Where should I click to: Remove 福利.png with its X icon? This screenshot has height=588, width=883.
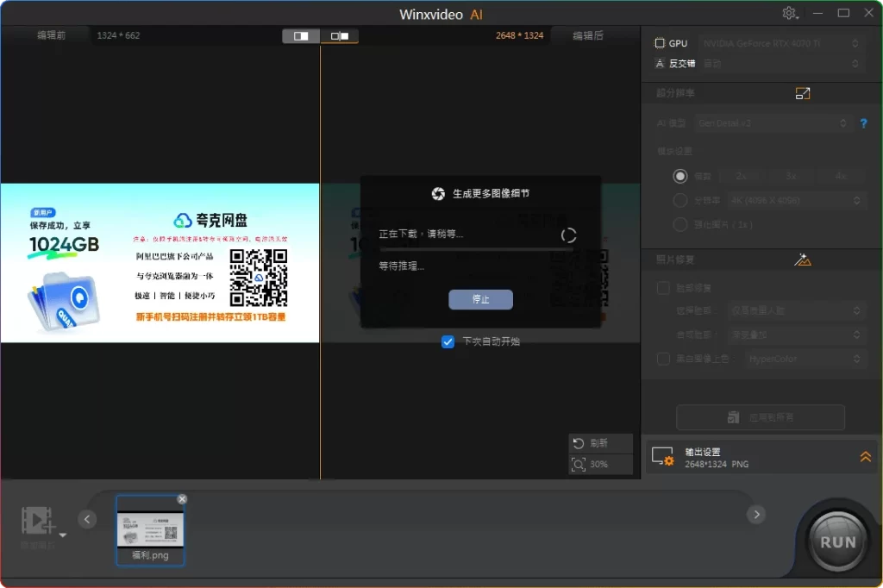coord(182,499)
